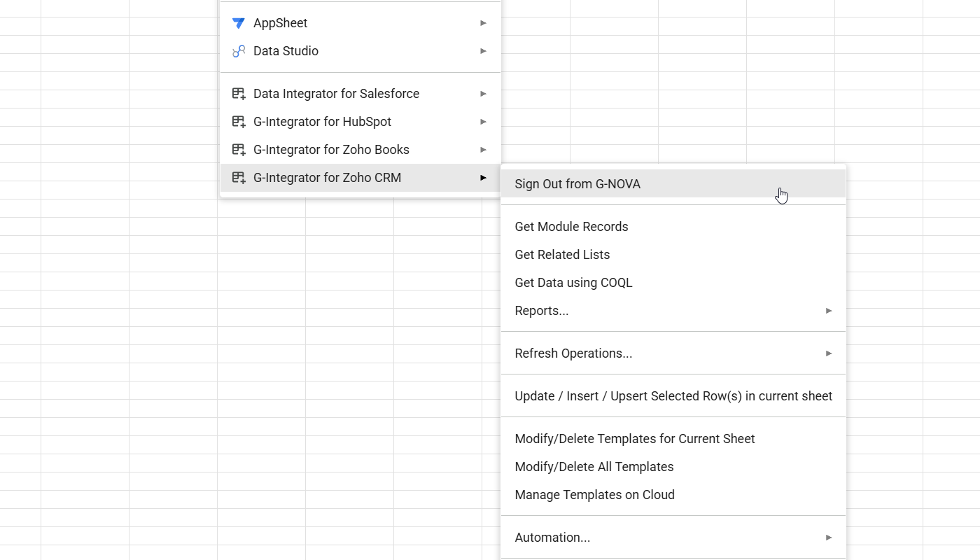Open G-Integrator for HubSpot menu
Viewport: 980px width, 560px height.
[360, 122]
